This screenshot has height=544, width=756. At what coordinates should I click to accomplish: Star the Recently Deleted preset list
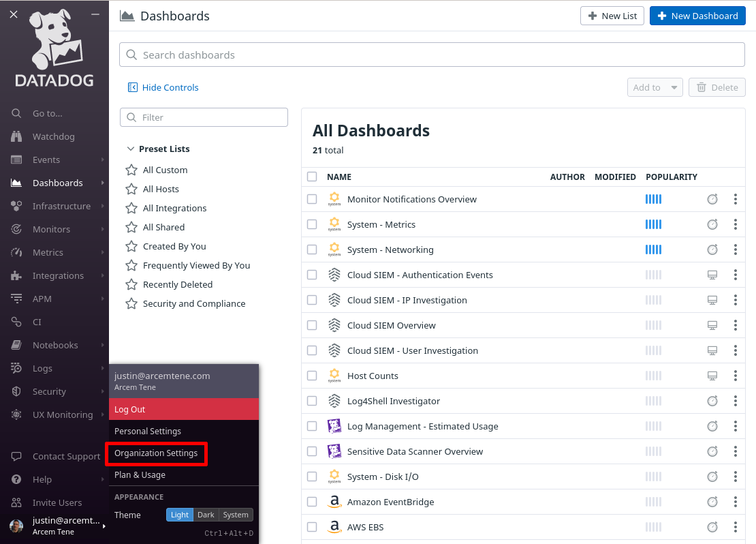131,284
